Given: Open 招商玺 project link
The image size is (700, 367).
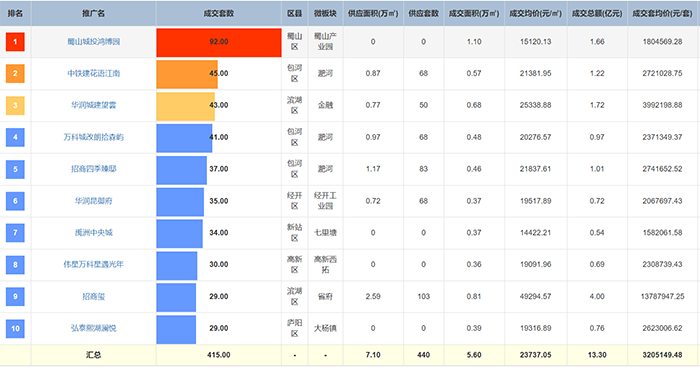Looking at the screenshot, I should [x=94, y=296].
